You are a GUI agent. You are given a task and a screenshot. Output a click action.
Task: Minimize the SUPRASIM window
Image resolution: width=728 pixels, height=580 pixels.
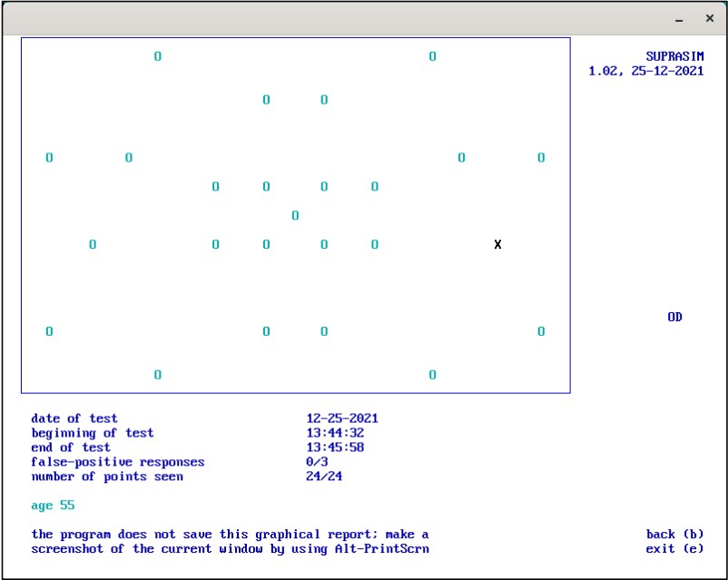point(679,18)
